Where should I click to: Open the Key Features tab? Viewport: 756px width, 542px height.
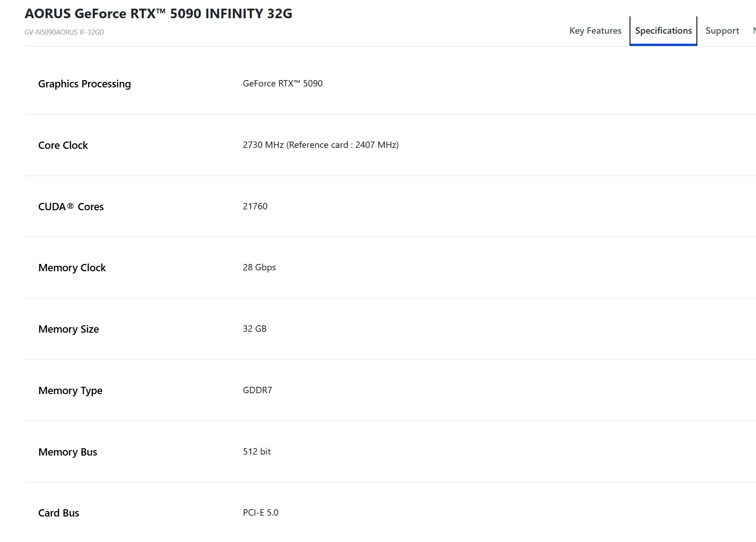click(595, 31)
